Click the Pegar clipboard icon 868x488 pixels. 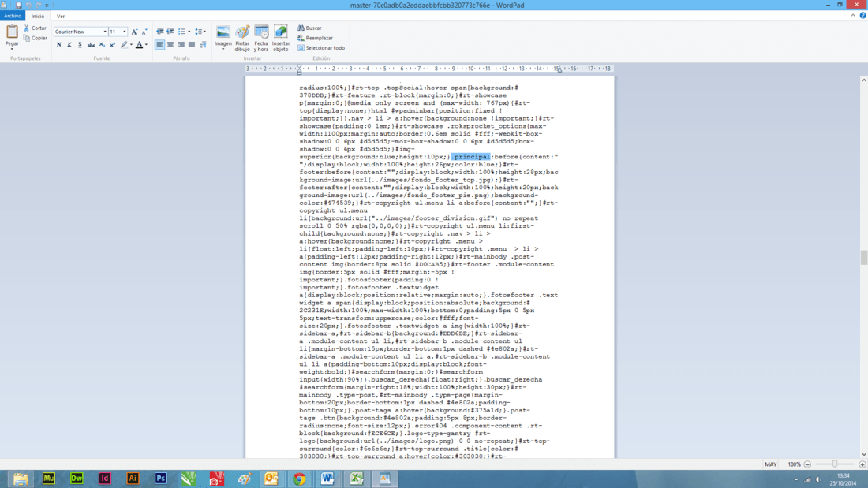pyautogui.click(x=12, y=32)
